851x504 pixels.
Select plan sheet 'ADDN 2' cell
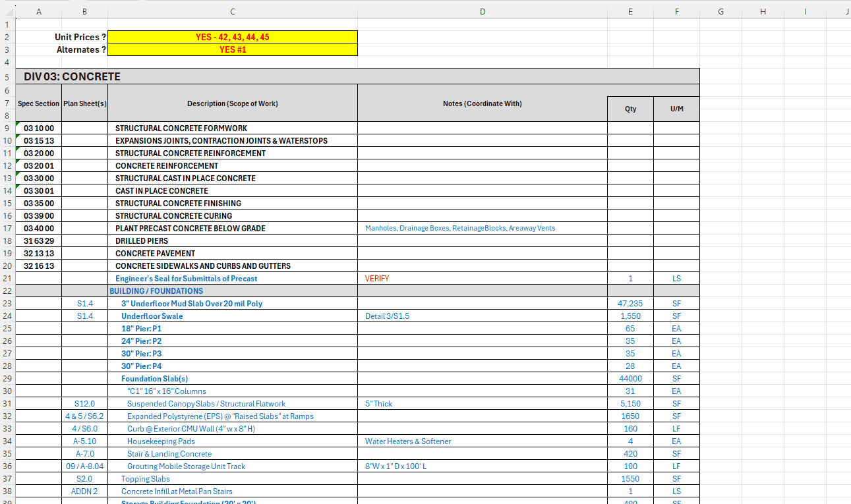(x=85, y=491)
